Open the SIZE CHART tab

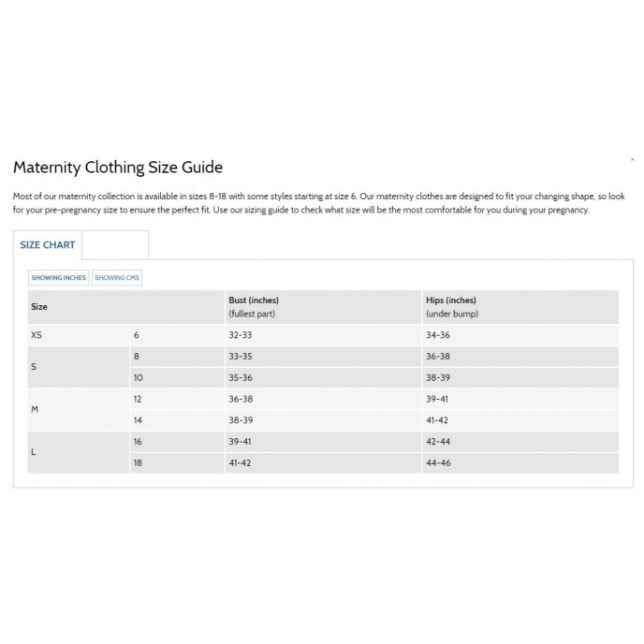(x=48, y=245)
